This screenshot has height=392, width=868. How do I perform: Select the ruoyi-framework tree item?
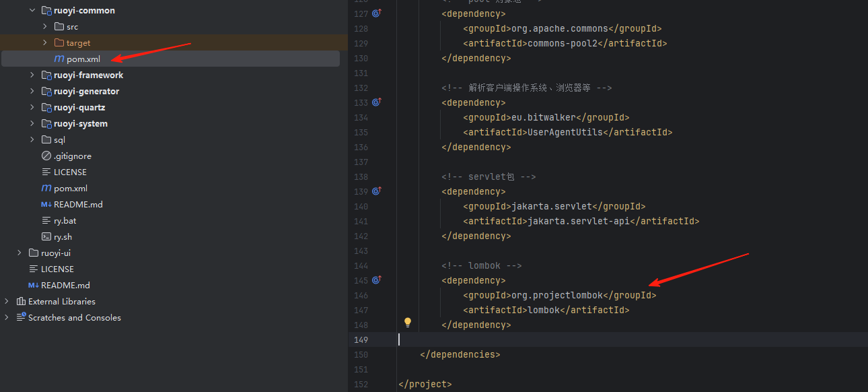(x=88, y=75)
